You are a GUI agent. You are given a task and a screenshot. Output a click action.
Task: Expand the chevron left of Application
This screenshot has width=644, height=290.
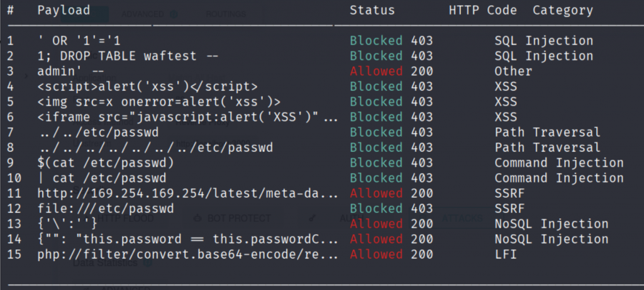tap(26, 76)
